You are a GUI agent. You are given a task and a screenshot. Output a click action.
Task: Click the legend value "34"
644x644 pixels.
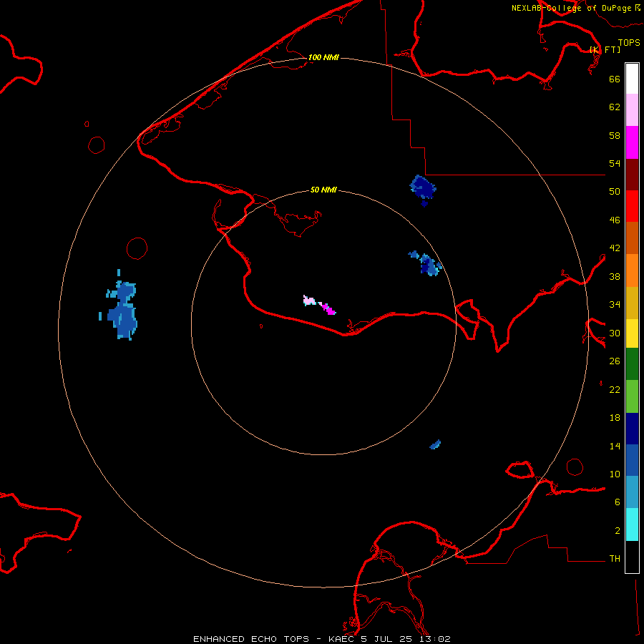pos(615,305)
